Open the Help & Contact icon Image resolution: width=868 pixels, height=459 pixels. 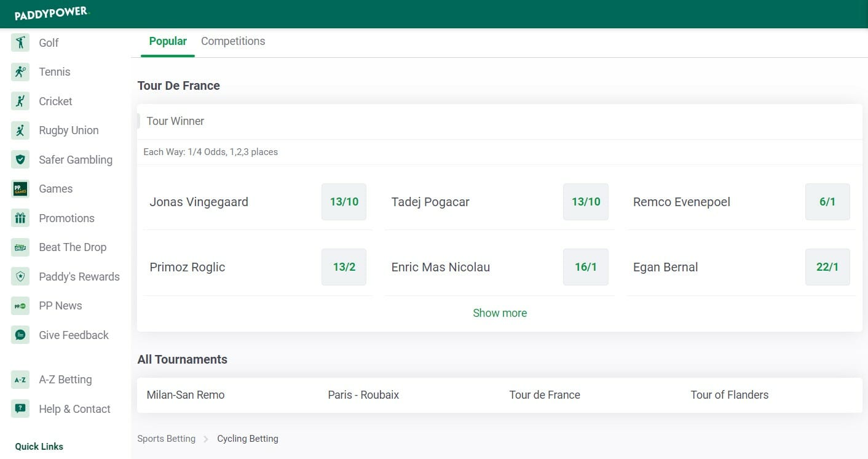pyautogui.click(x=20, y=409)
